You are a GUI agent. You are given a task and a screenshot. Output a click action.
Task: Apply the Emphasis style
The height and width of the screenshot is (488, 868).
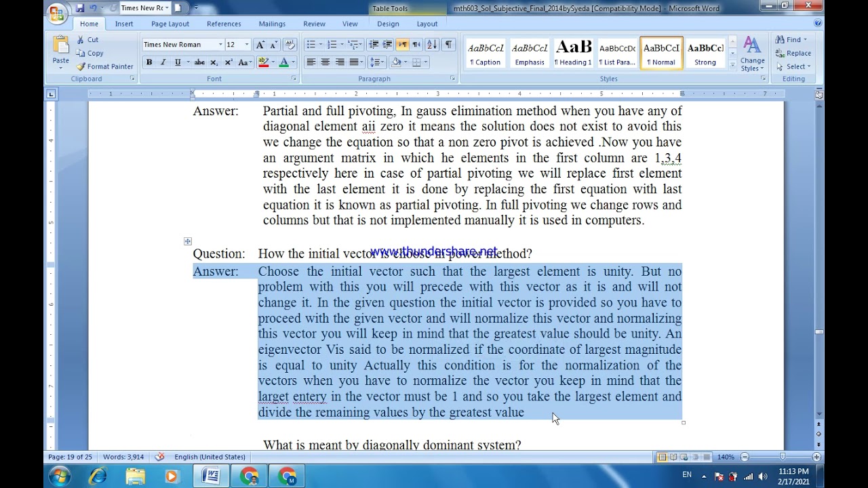(530, 53)
